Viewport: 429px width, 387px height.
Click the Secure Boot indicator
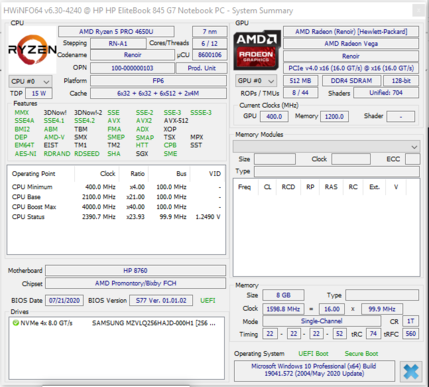[361, 354]
